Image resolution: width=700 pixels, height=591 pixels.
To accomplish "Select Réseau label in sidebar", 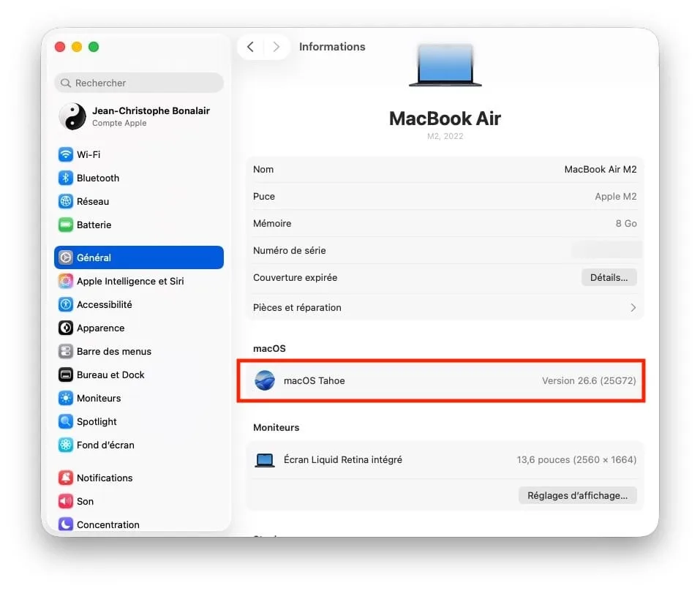I will pos(93,201).
